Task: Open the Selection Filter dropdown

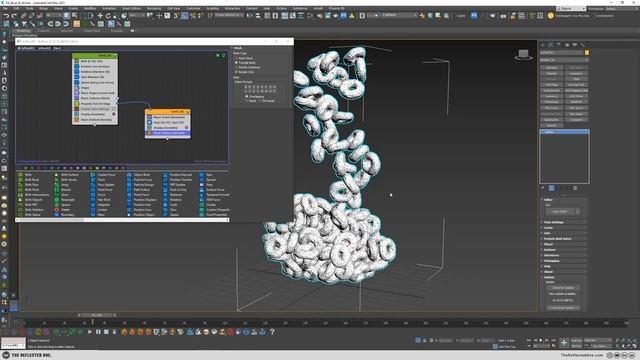Action: [53, 16]
